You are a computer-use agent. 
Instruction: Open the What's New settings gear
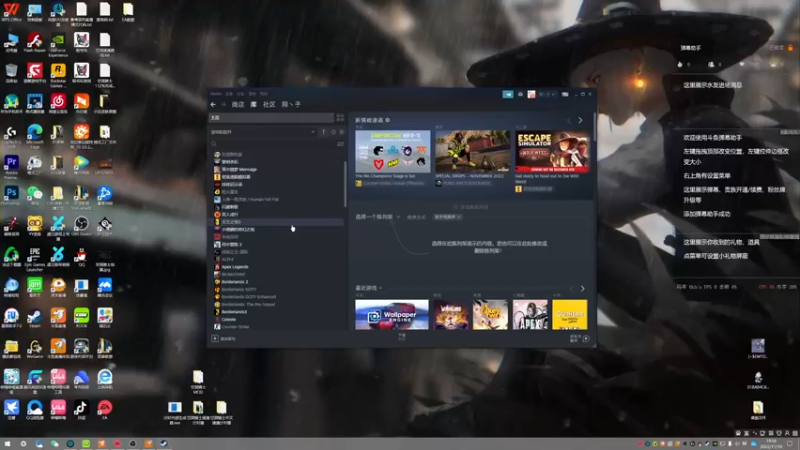[388, 120]
